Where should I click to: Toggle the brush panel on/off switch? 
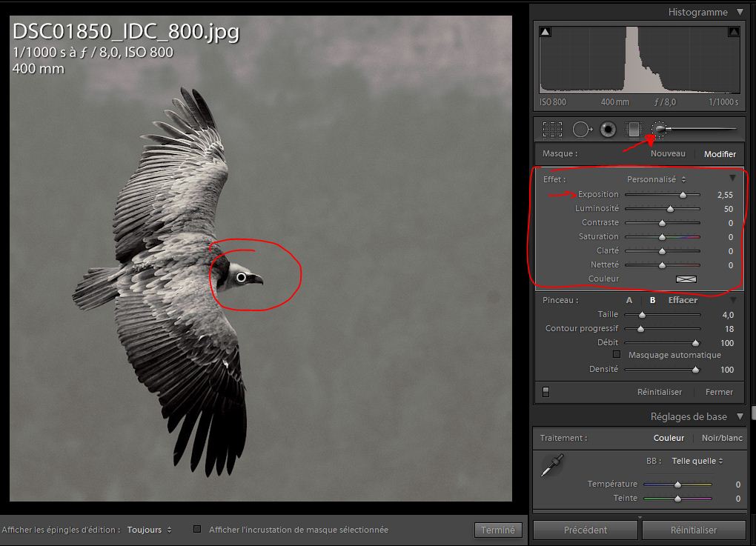pos(546,392)
